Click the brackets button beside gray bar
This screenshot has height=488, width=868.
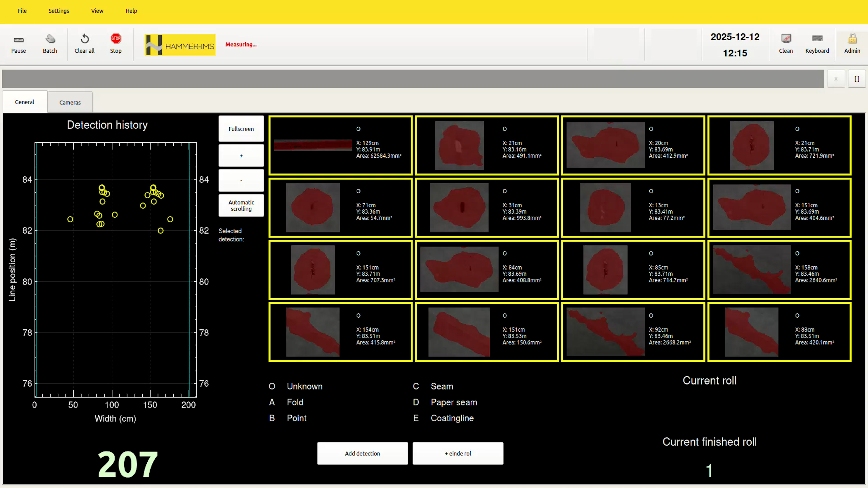(856, 79)
